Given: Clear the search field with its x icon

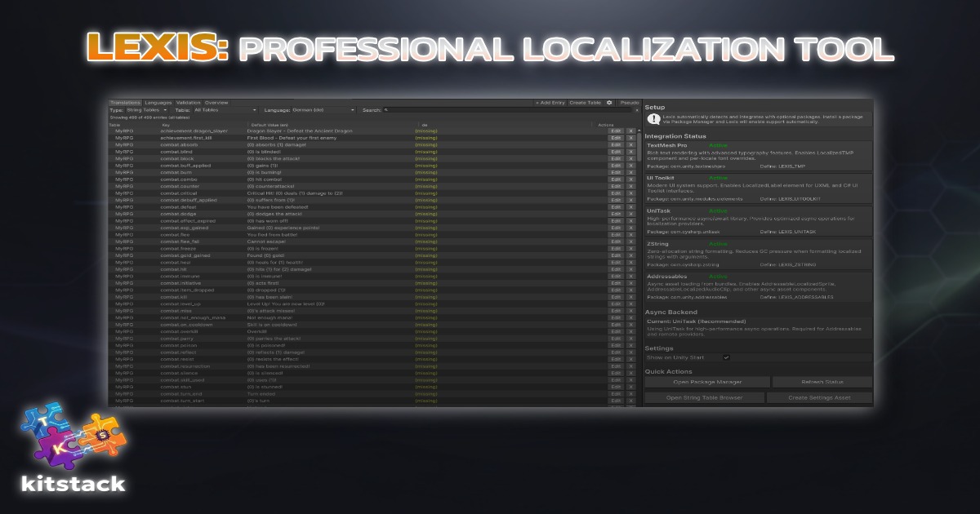Looking at the screenshot, I should (x=638, y=109).
